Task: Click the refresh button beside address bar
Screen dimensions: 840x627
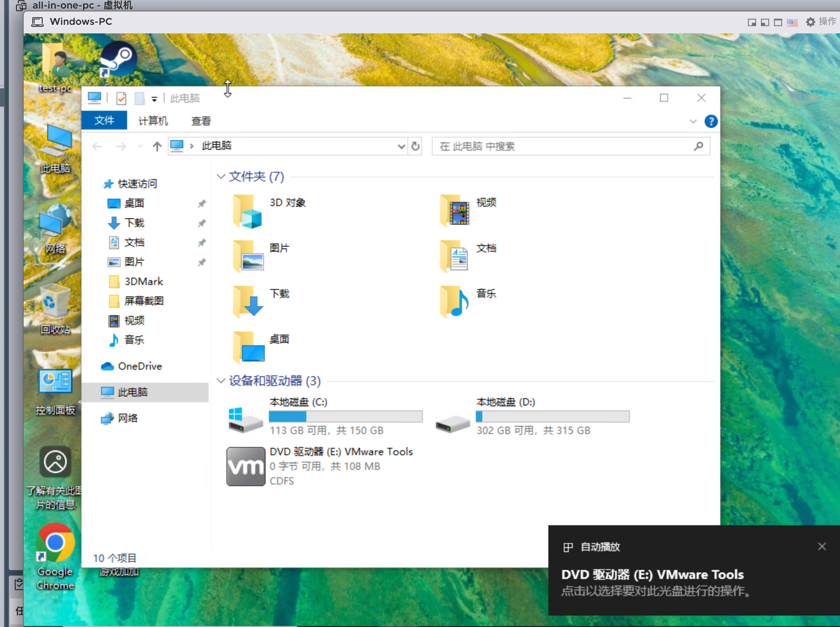Action: [x=415, y=146]
